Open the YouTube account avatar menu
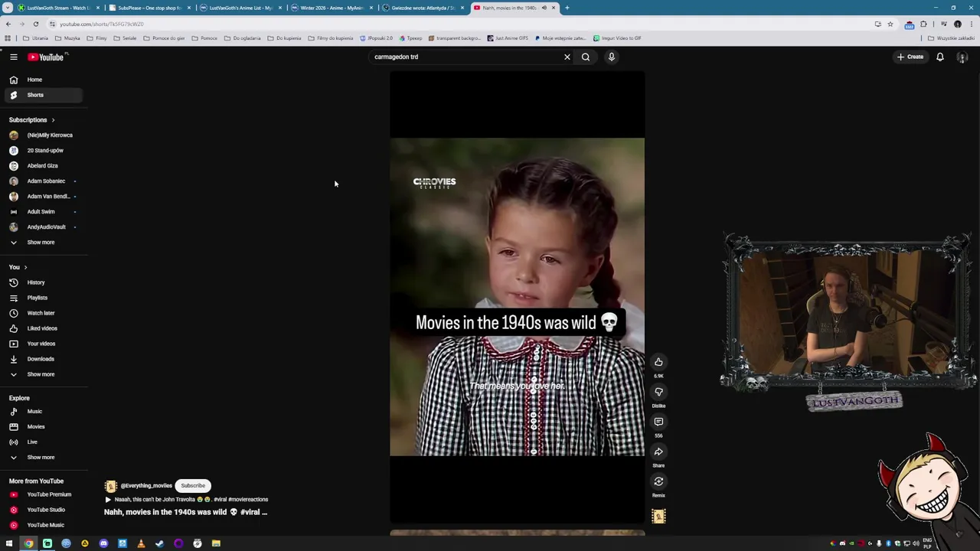980x551 pixels. coord(962,57)
